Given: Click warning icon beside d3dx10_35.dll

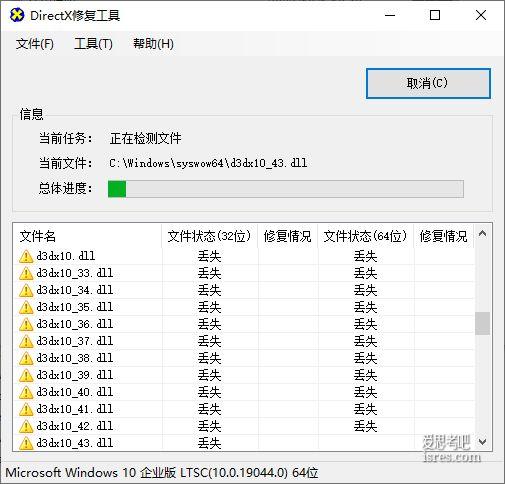Looking at the screenshot, I should tap(26, 307).
